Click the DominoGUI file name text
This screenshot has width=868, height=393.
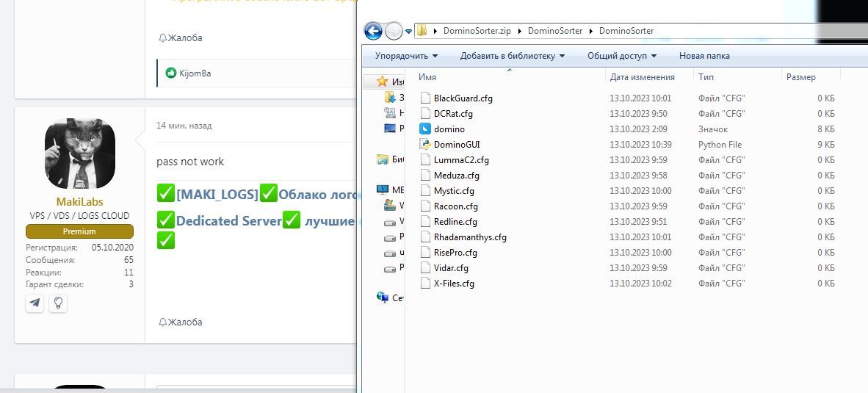[x=457, y=145]
